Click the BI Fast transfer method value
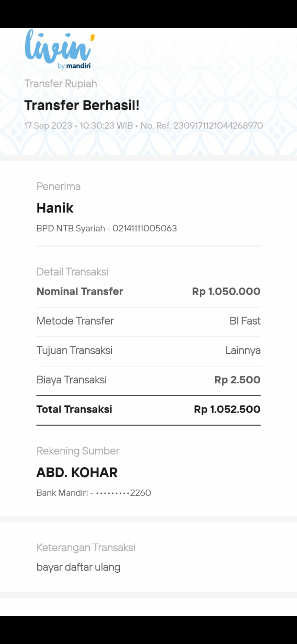Viewport: 297px width, 644px height. pos(245,321)
